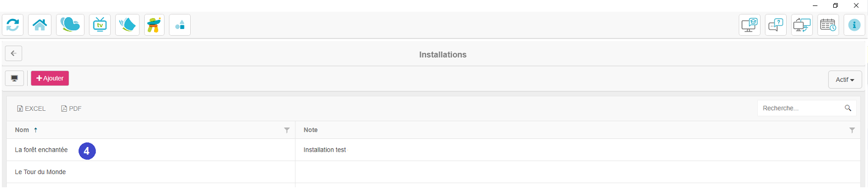868x194 pixels.
Task: Show the information icon
Action: [x=854, y=25]
